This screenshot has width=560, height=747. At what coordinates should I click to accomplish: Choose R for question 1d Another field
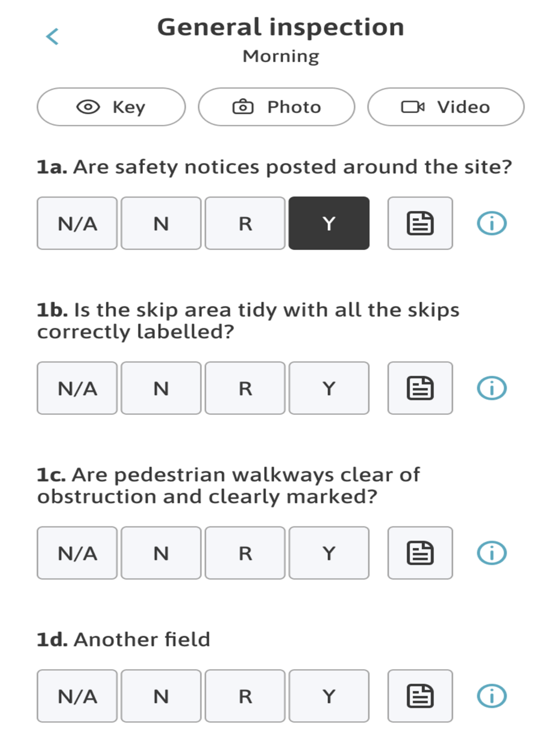(x=245, y=696)
